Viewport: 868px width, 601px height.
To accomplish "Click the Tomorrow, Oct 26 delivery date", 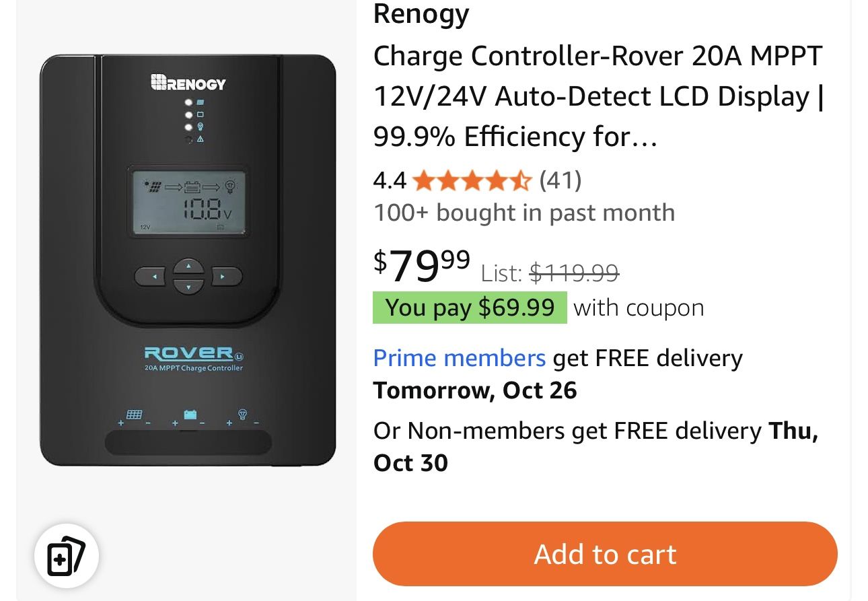I will (475, 390).
